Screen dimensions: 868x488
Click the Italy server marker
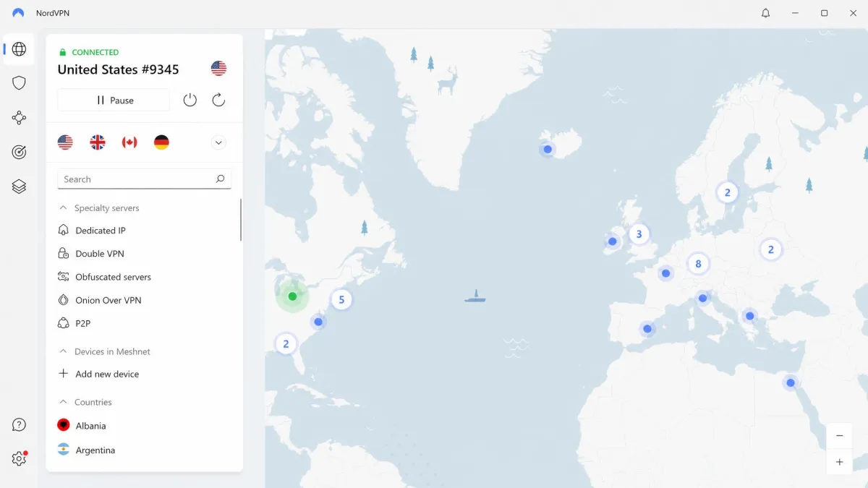702,298
